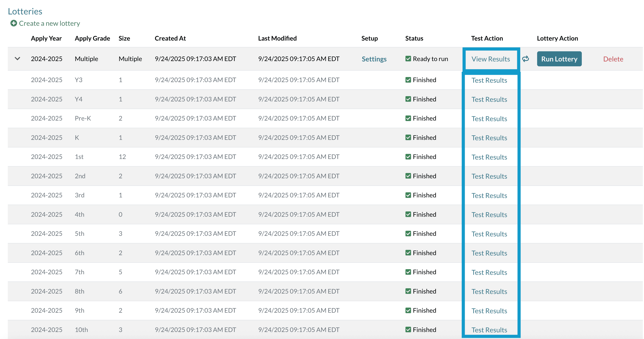Click View Results in the Test Action column
This screenshot has width=644, height=339.
click(x=490, y=59)
